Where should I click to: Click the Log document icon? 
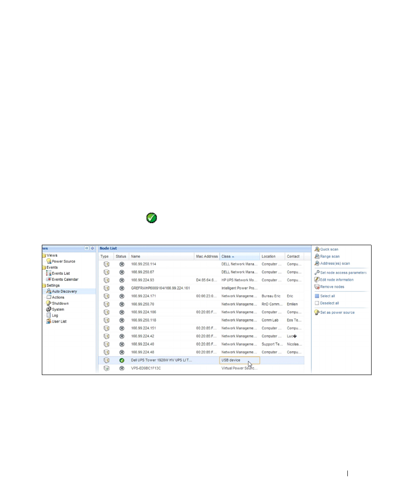click(49, 315)
